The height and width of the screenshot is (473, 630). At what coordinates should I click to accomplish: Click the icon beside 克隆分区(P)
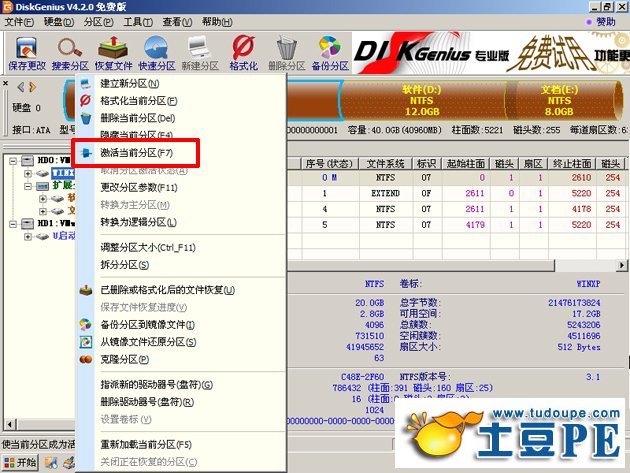(x=86, y=359)
